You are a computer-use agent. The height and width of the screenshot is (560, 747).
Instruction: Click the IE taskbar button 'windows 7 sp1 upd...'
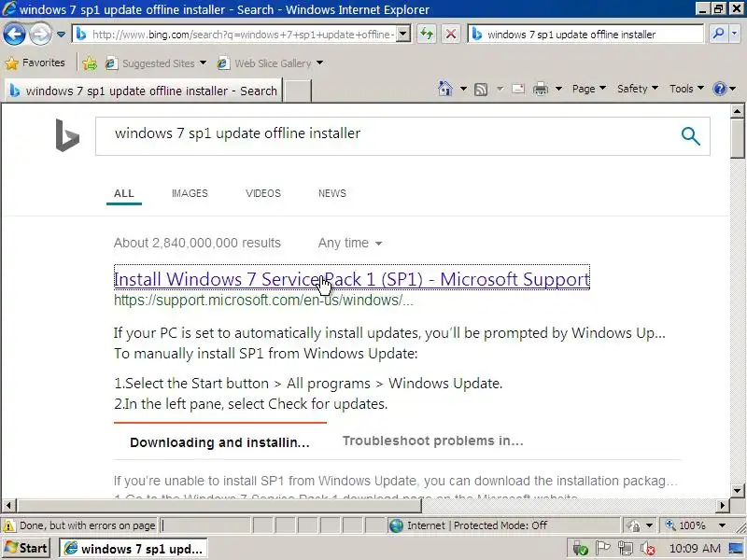coord(134,549)
